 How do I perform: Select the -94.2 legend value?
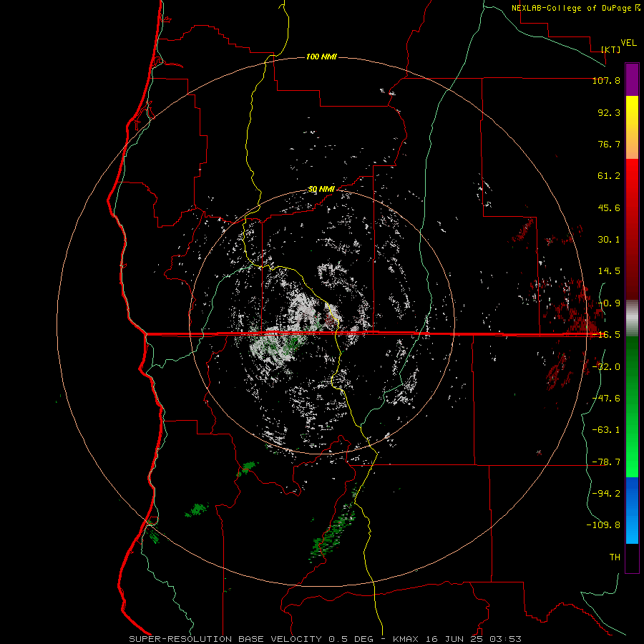point(606,494)
